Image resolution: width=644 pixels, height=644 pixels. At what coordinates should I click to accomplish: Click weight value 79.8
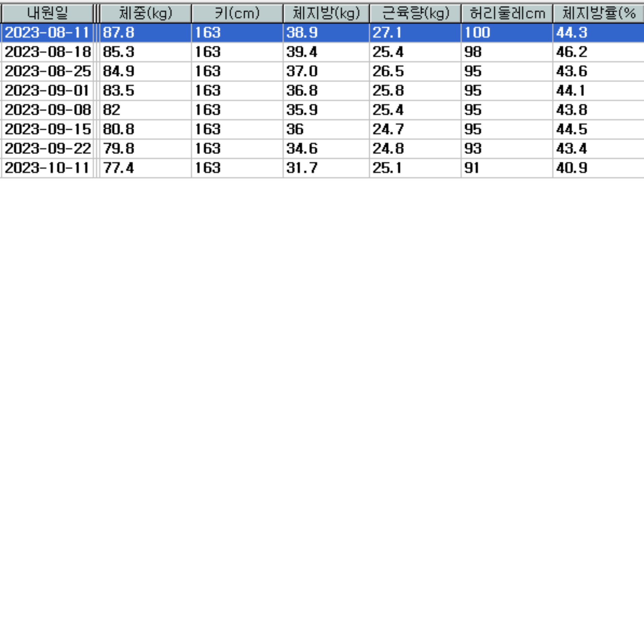tap(118, 149)
